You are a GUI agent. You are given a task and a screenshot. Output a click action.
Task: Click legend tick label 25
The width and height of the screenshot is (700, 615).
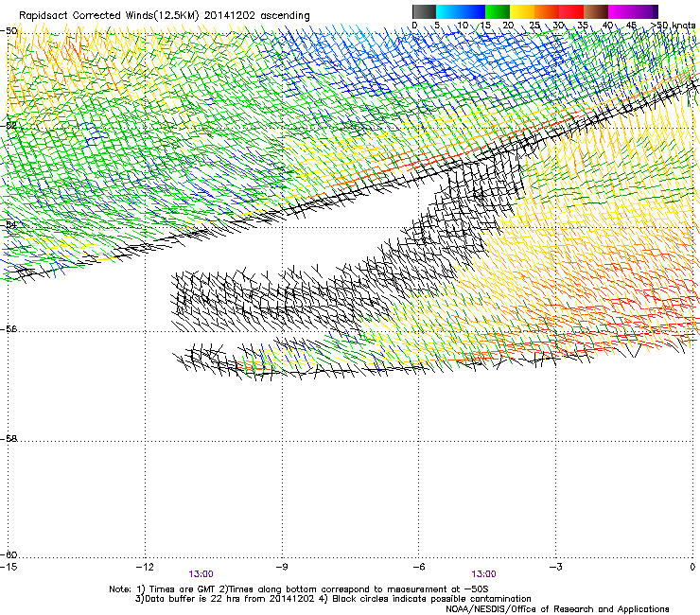point(534,26)
